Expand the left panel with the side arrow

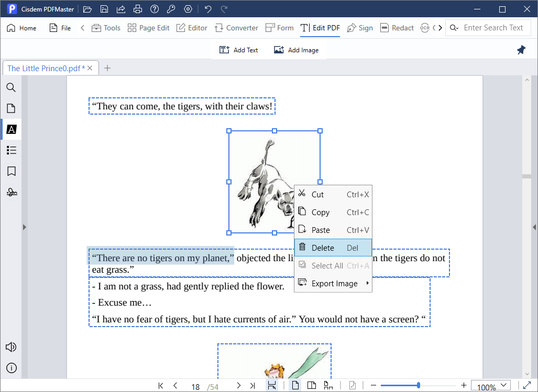[25, 227]
